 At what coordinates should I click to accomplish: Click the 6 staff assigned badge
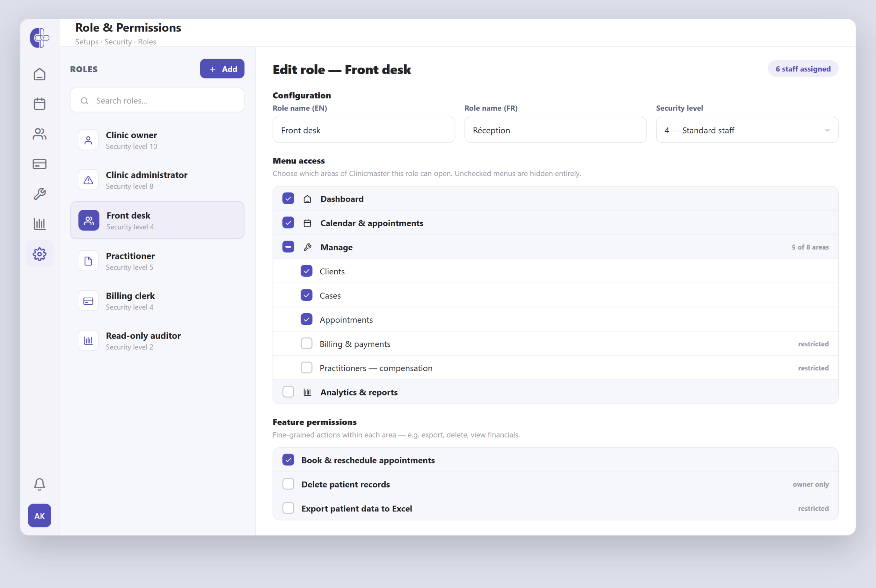(803, 69)
